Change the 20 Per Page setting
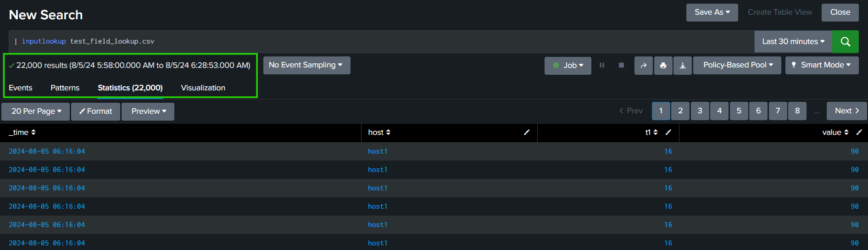 36,111
